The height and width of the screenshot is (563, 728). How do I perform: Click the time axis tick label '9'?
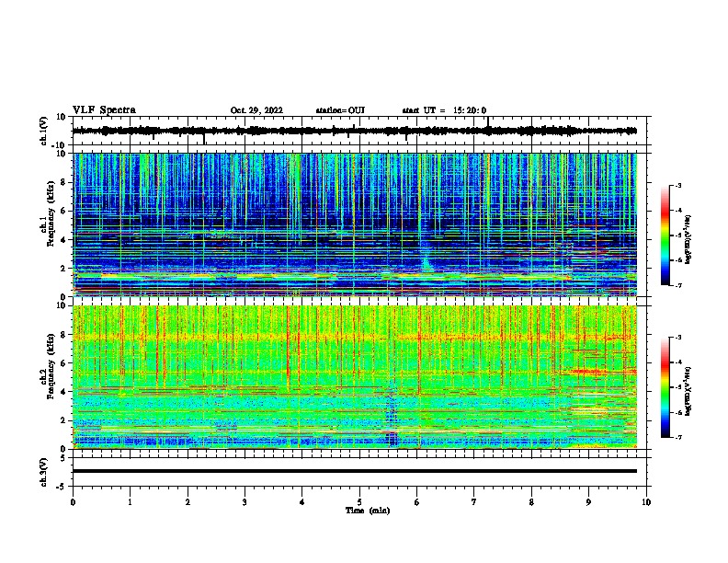click(x=588, y=502)
